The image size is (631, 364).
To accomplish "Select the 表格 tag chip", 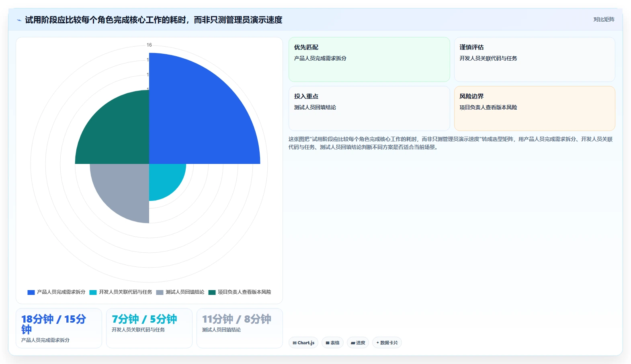I will (332, 343).
